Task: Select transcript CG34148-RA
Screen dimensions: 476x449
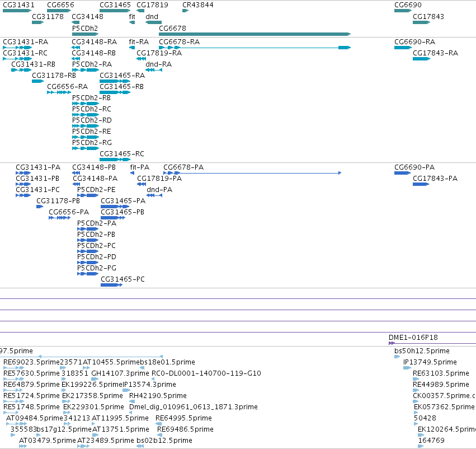Action: [x=95, y=41]
